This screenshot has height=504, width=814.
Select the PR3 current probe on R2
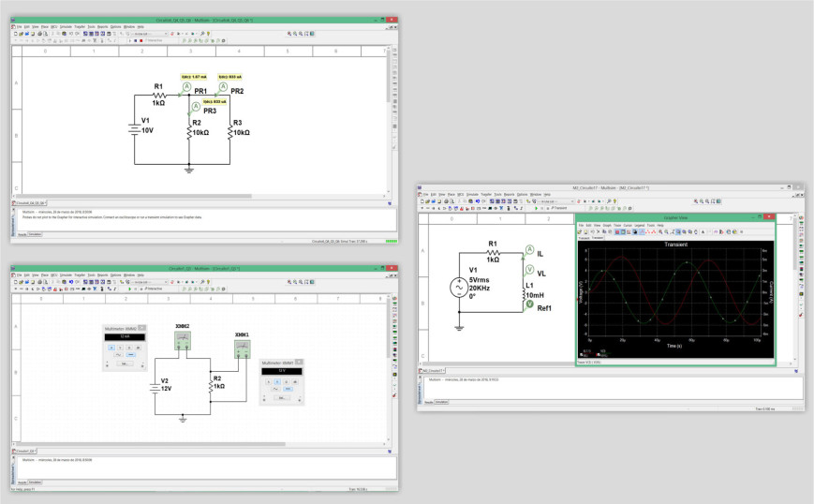(x=196, y=107)
